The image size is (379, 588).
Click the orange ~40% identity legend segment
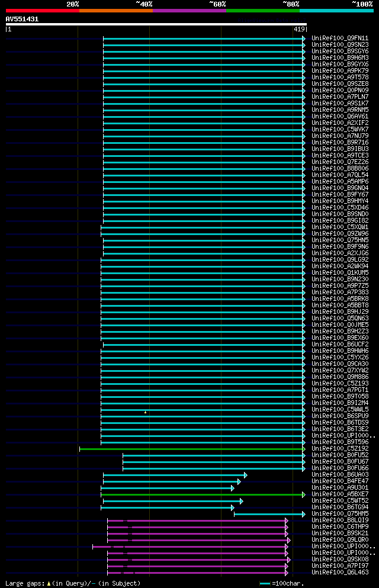[x=116, y=11]
